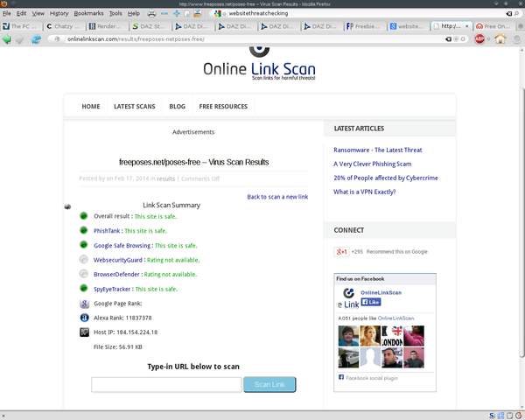Open the Bookmarks menu

pyautogui.click(x=88, y=13)
